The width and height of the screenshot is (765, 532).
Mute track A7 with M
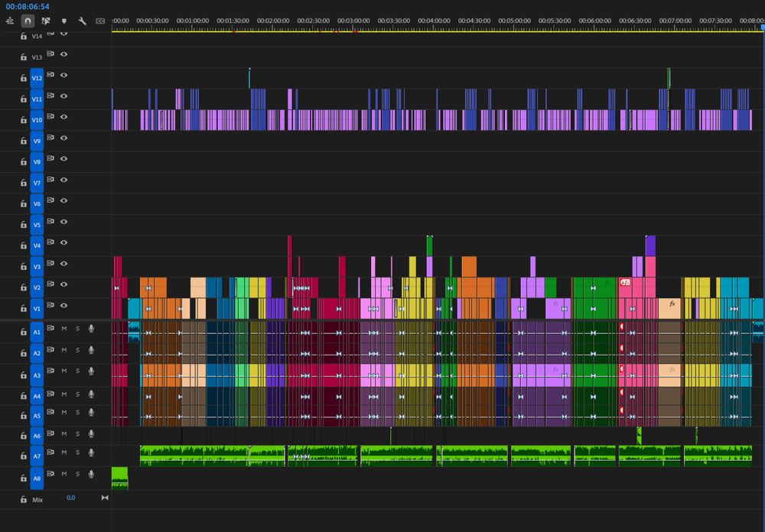tap(64, 453)
